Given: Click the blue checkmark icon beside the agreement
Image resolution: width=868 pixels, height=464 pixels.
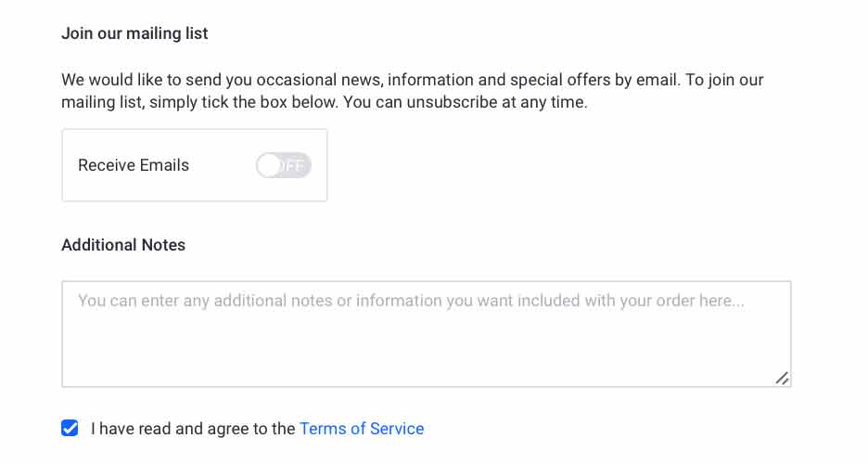Looking at the screenshot, I should coord(70,428).
